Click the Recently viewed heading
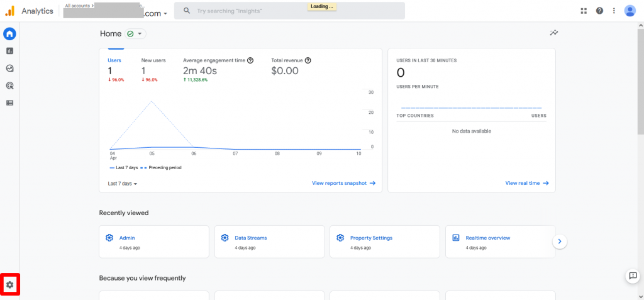Viewport: 644px width, 300px height. coord(124,213)
